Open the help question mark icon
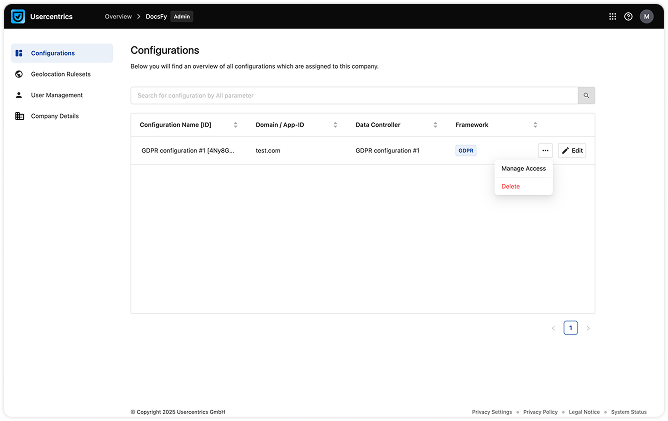Image resolution: width=668 pixels, height=421 pixels. 628,16
